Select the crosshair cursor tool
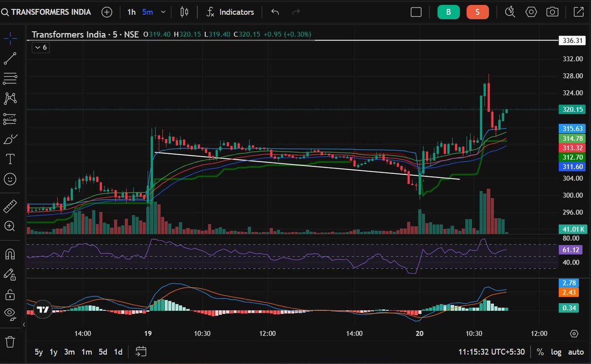Image resolution: width=591 pixels, height=364 pixels. point(10,38)
